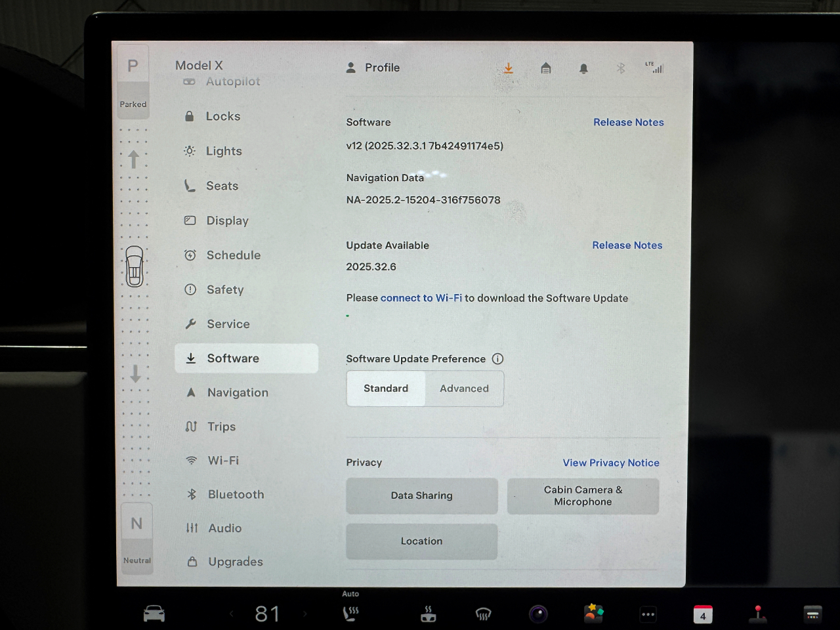Open notifications bell icon
840x630 pixels.
tap(583, 68)
